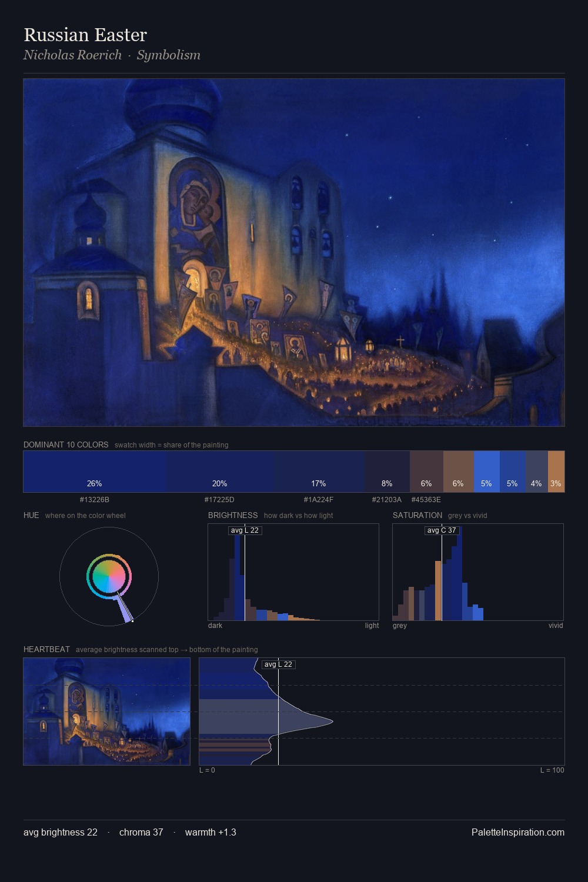This screenshot has height=882, width=588.
Task: Click the 'L = 0' axis label
Action: coord(207,770)
